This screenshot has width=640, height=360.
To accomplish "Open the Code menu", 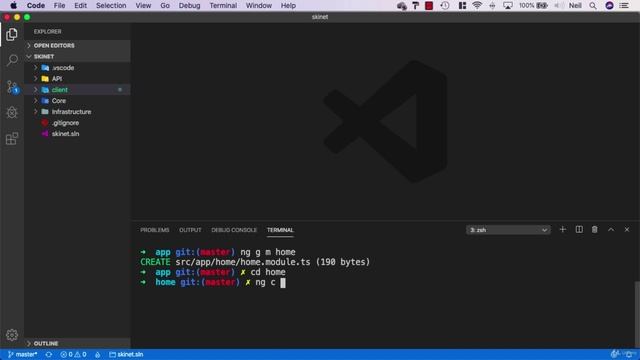I will pos(36,5).
